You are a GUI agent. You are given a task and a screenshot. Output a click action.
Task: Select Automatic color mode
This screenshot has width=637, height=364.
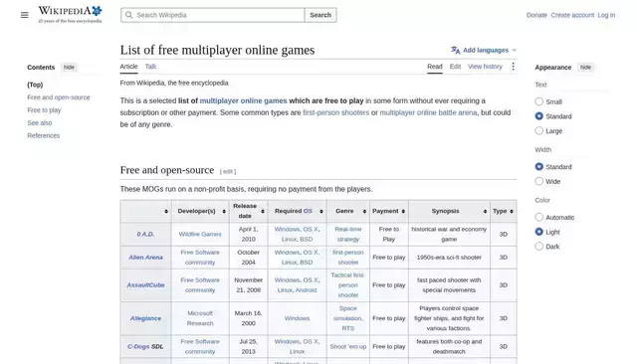tap(539, 217)
